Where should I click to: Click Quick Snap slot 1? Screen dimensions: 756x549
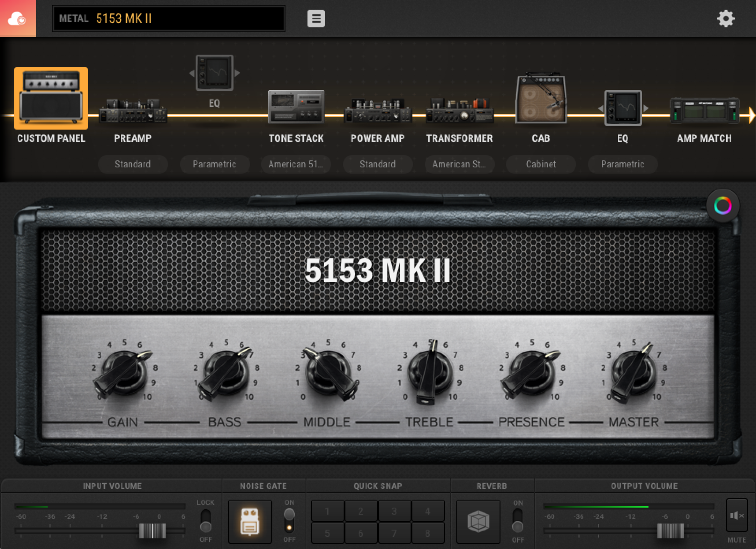[327, 511]
